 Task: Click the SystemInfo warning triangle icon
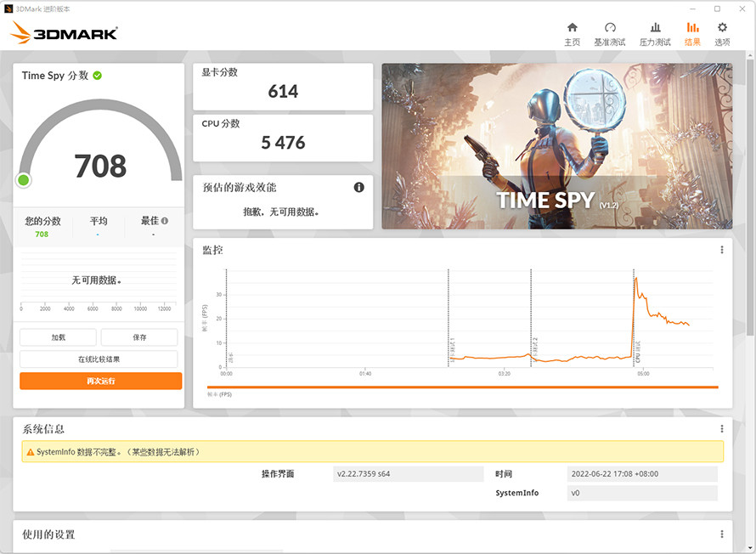(x=31, y=452)
